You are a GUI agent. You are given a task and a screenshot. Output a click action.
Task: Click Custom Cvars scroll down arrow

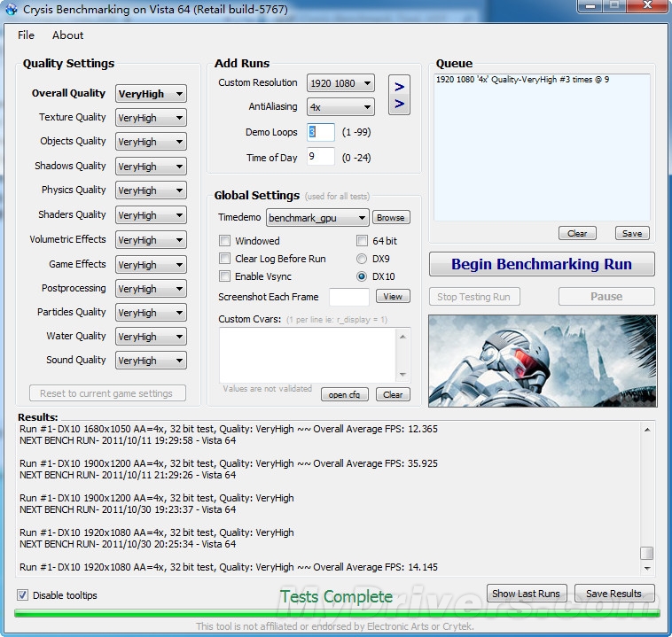[x=402, y=375]
